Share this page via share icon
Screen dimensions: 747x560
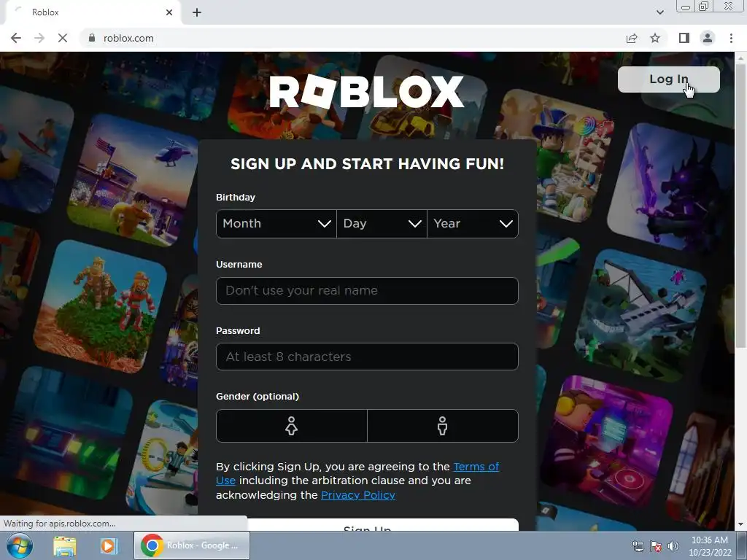[x=632, y=38]
